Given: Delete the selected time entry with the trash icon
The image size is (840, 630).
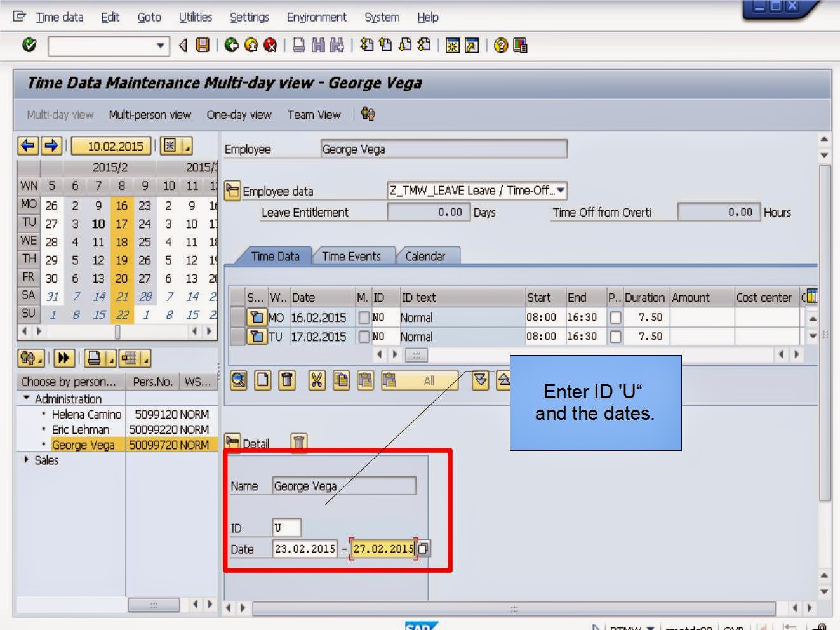Looking at the screenshot, I should pyautogui.click(x=287, y=381).
